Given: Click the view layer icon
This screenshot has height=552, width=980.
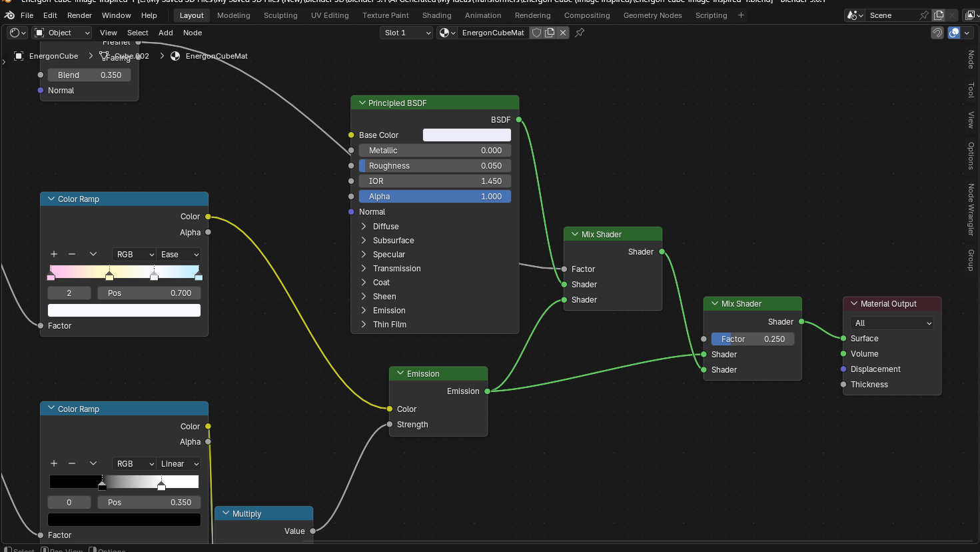Looking at the screenshot, I should (x=971, y=15).
